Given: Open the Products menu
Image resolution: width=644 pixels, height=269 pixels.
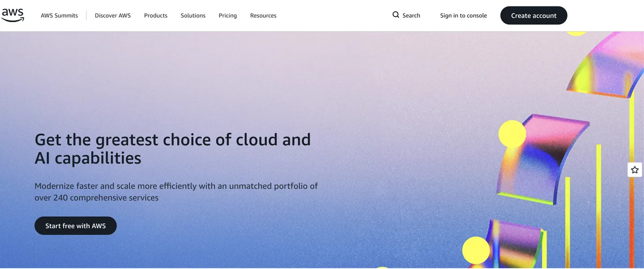Looking at the screenshot, I should [156, 16].
